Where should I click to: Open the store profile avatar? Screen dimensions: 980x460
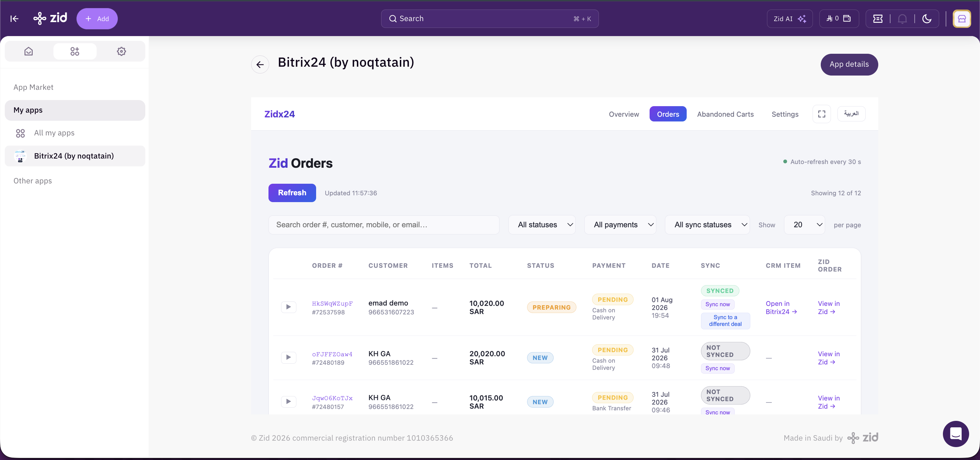tap(962, 19)
